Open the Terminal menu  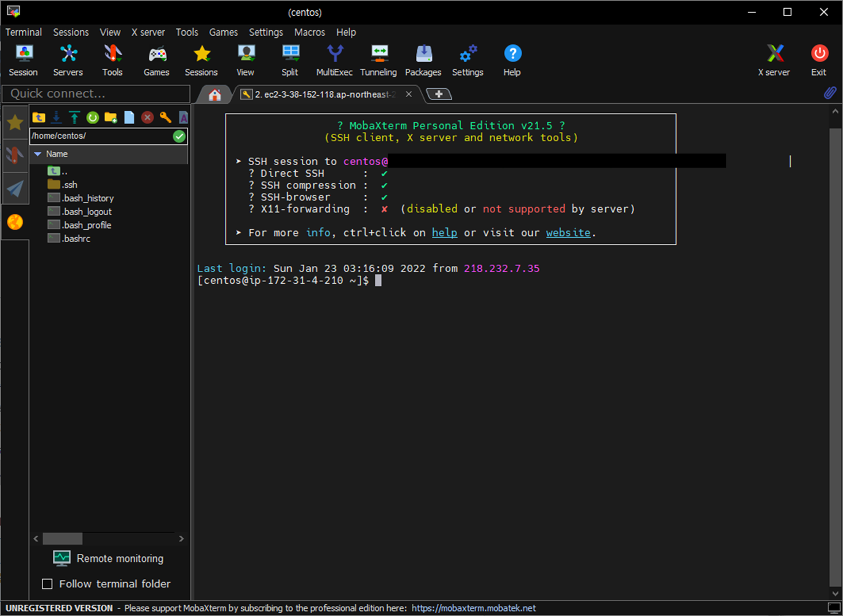click(24, 32)
